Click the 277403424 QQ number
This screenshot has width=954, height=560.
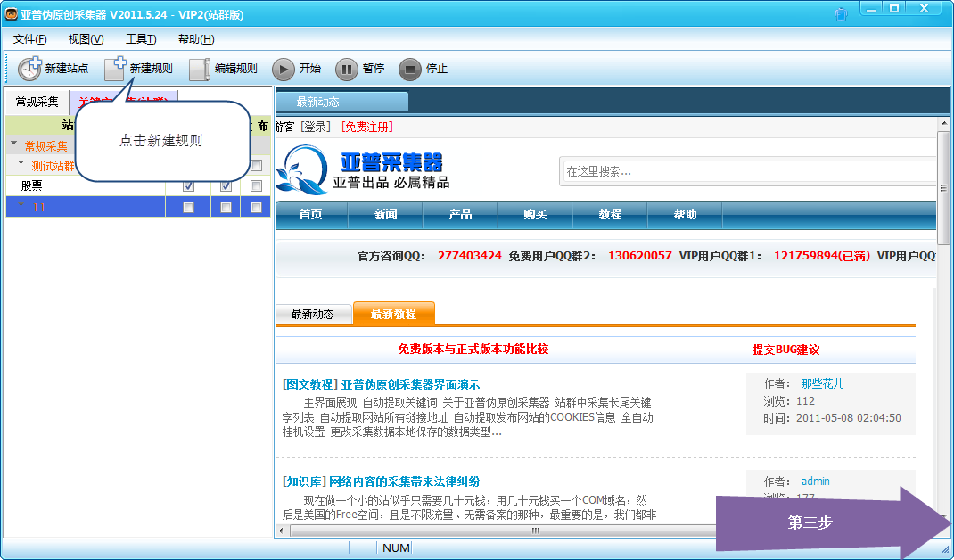[470, 256]
